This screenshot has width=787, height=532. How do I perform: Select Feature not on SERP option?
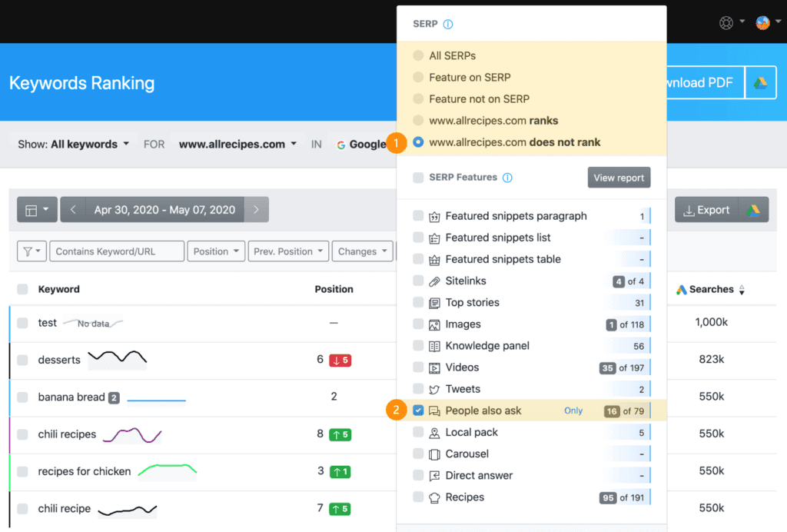[418, 98]
